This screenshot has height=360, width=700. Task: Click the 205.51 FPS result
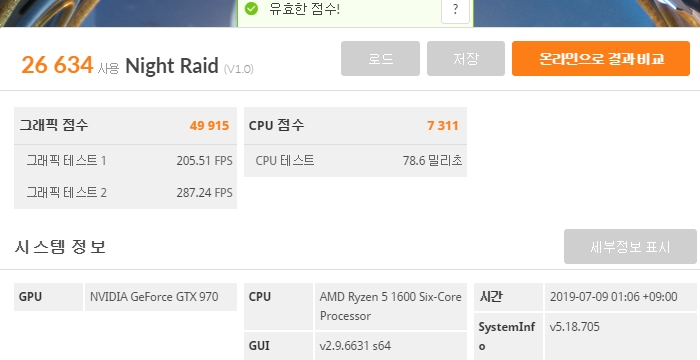(204, 160)
